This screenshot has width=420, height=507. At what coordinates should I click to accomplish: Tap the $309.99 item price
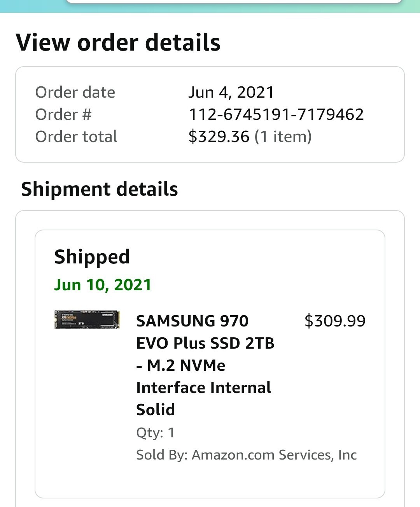click(x=335, y=321)
